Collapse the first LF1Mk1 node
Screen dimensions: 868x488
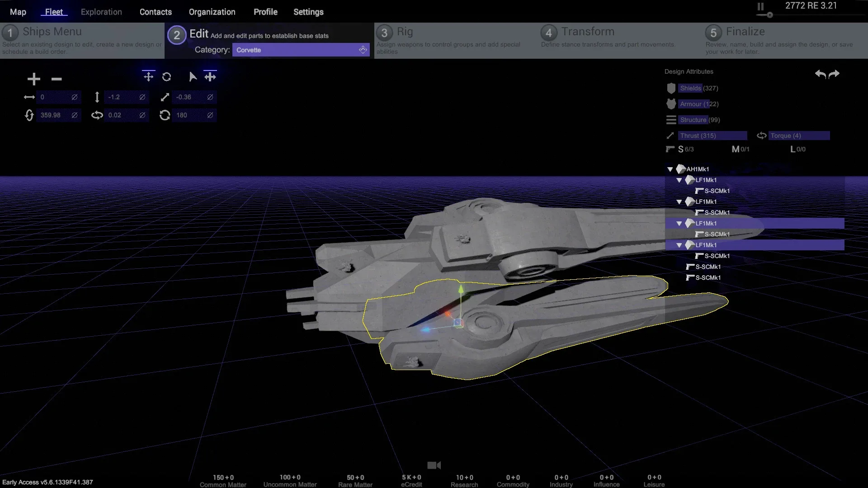[679, 180]
